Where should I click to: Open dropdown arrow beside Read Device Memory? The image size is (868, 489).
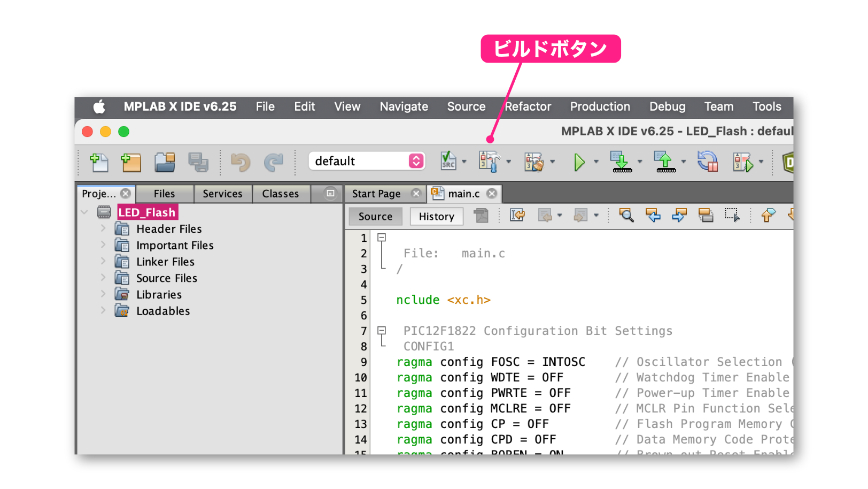click(684, 162)
